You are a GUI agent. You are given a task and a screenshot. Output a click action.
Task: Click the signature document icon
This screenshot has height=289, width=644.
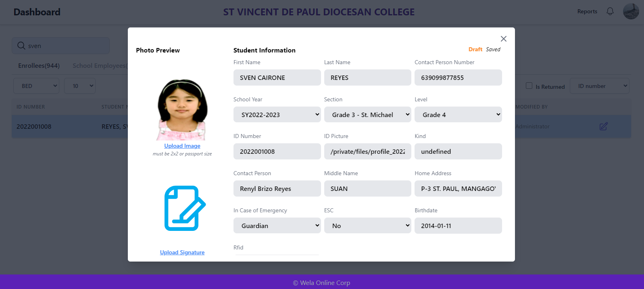[x=185, y=208]
